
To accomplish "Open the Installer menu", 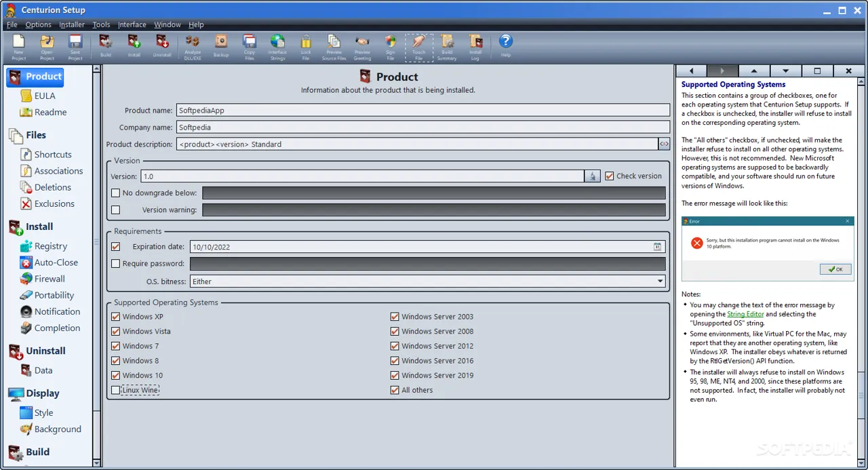I will pos(72,24).
